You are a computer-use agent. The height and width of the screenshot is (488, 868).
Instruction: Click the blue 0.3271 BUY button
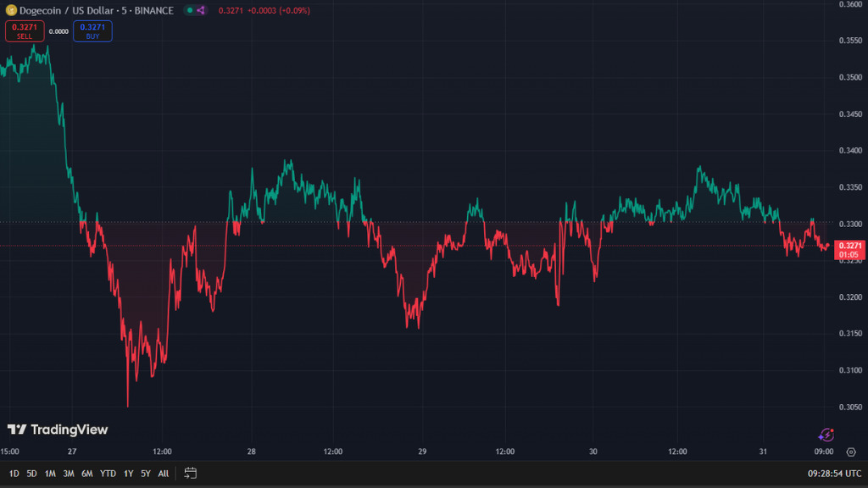point(92,31)
